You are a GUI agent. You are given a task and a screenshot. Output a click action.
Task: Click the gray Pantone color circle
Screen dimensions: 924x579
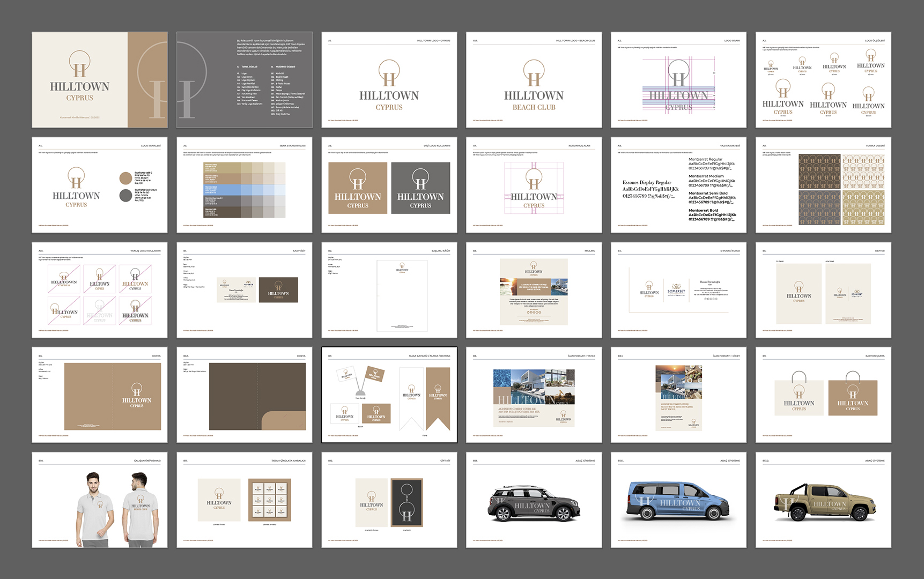pos(125,195)
